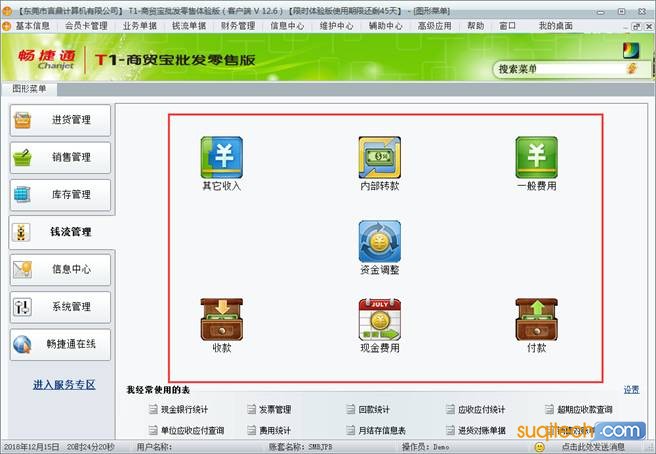Click the app icon in title bar
656x454 pixels.
point(7,11)
